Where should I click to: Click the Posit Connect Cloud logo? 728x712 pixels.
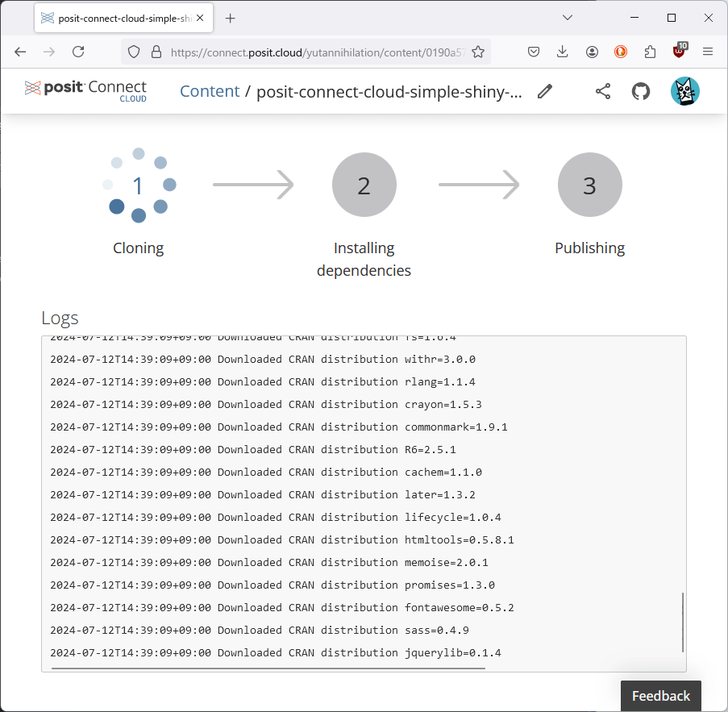[85, 90]
